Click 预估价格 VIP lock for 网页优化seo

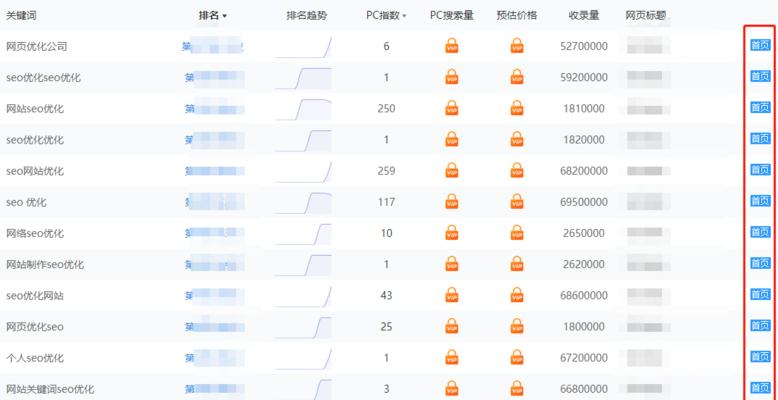(517, 327)
